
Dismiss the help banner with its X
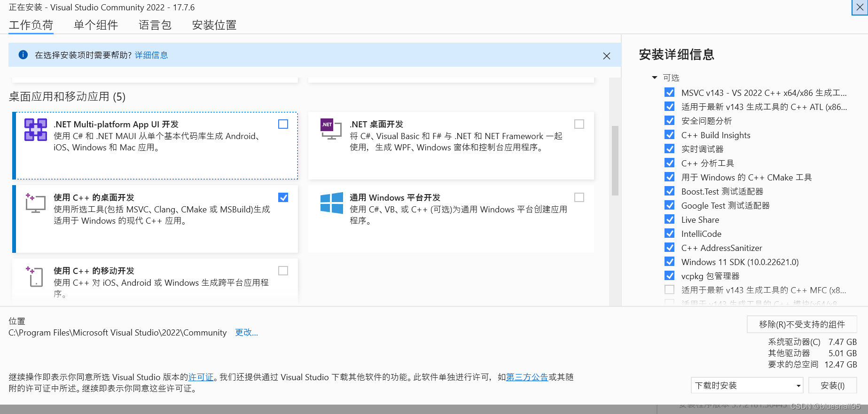[x=607, y=56]
